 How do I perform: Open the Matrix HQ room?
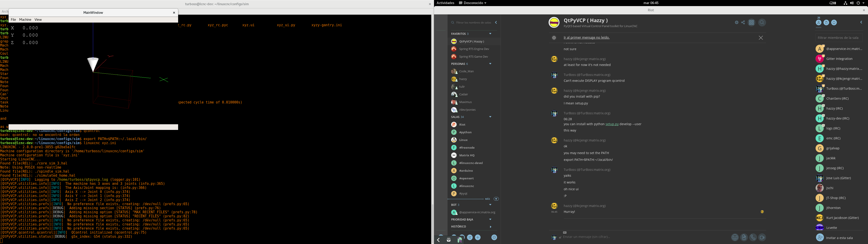coord(474,155)
